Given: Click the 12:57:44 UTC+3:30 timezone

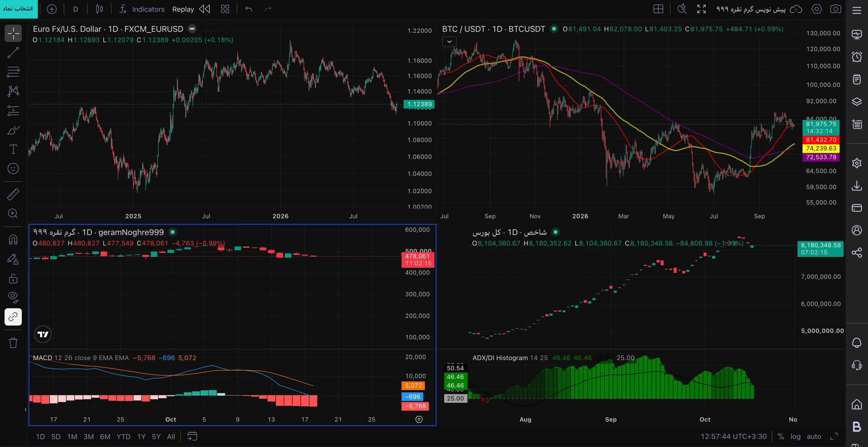Looking at the screenshot, I should click(x=734, y=436).
